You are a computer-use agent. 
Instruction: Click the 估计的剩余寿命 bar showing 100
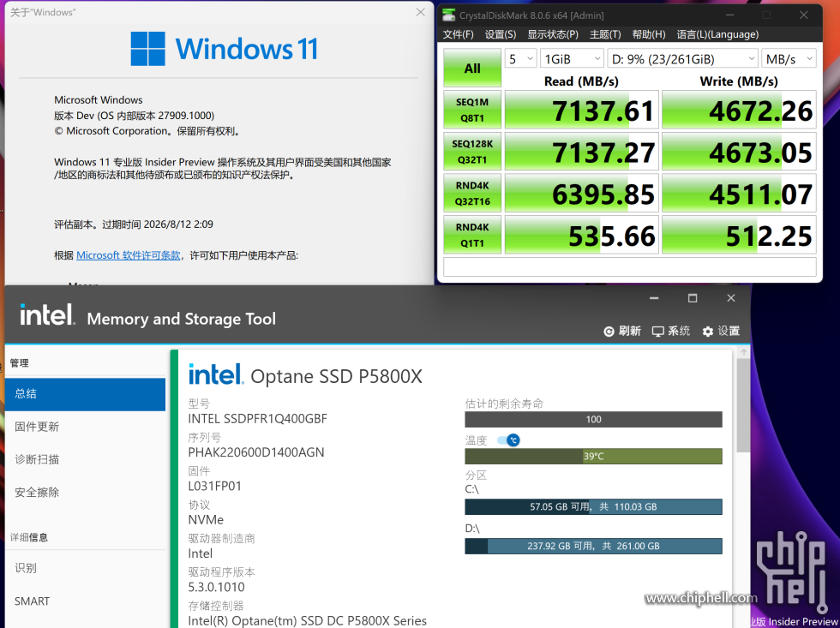593,419
